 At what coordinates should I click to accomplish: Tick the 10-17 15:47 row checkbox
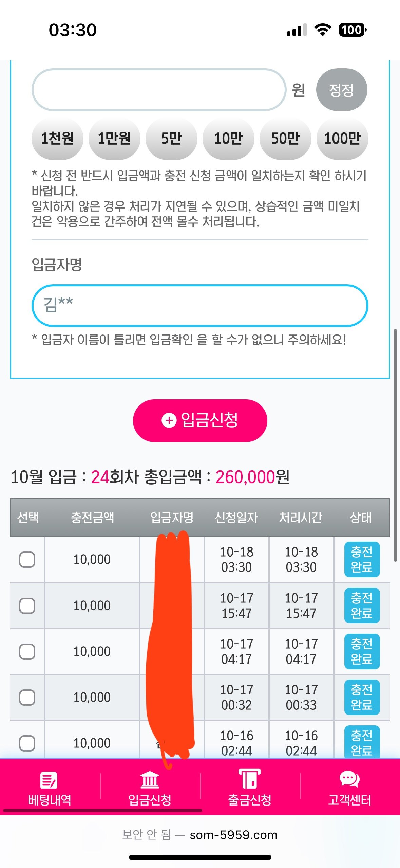click(x=27, y=606)
